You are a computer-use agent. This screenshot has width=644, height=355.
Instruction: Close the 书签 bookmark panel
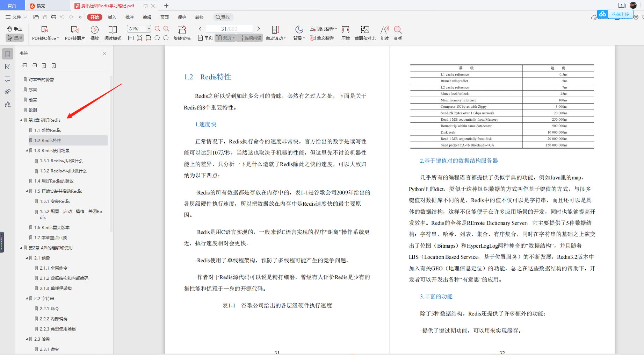104,54
